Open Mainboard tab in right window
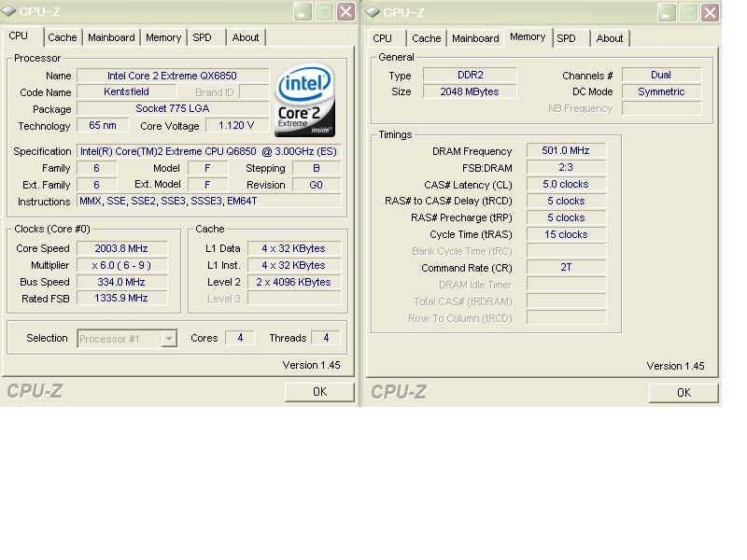This screenshot has width=747, height=560. [x=475, y=38]
